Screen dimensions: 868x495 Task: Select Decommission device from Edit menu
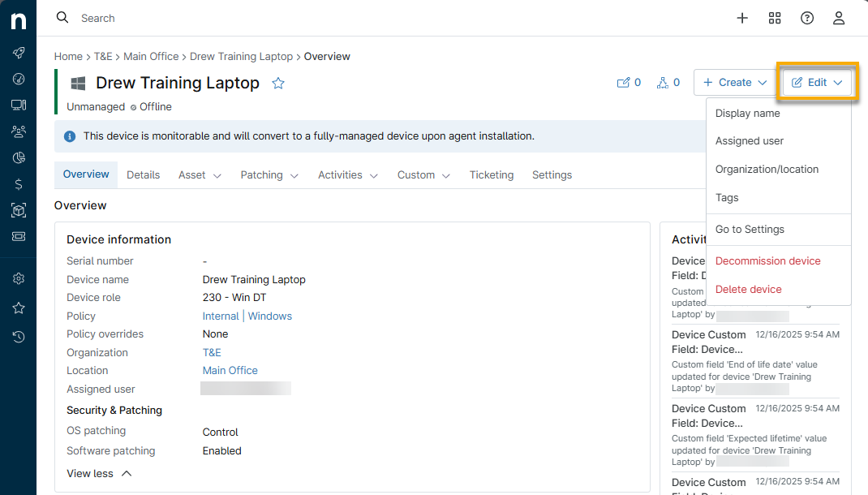[767, 260]
